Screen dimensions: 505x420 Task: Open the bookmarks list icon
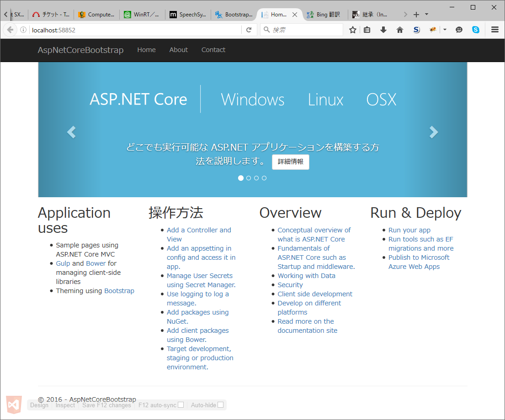coord(367,30)
